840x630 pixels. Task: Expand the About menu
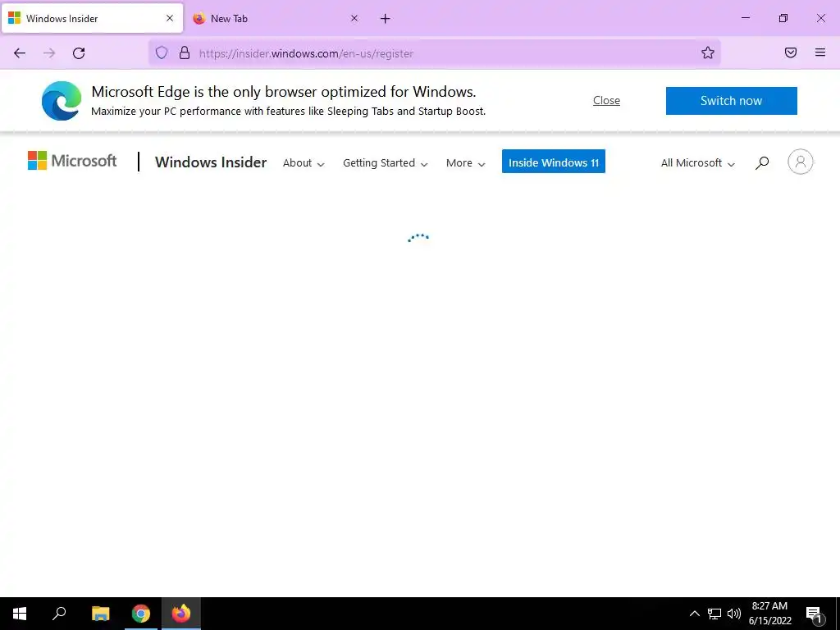tap(304, 163)
